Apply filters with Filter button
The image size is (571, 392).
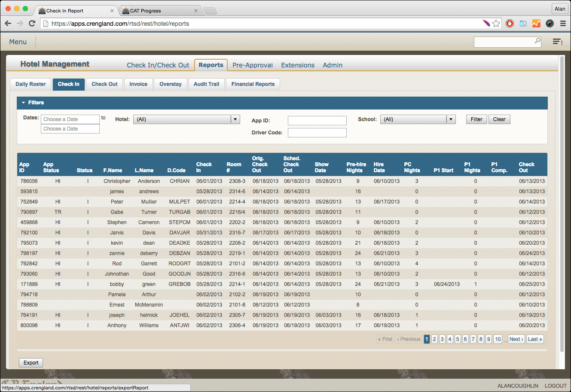(x=476, y=119)
